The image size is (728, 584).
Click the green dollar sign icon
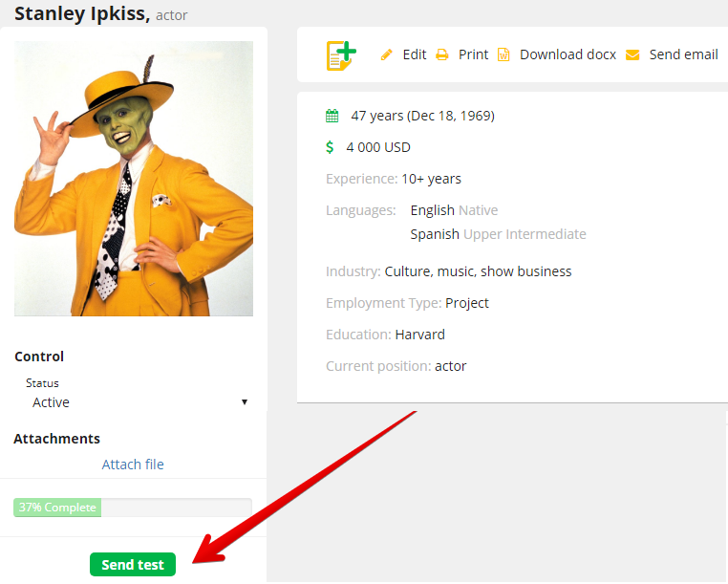tap(330, 147)
